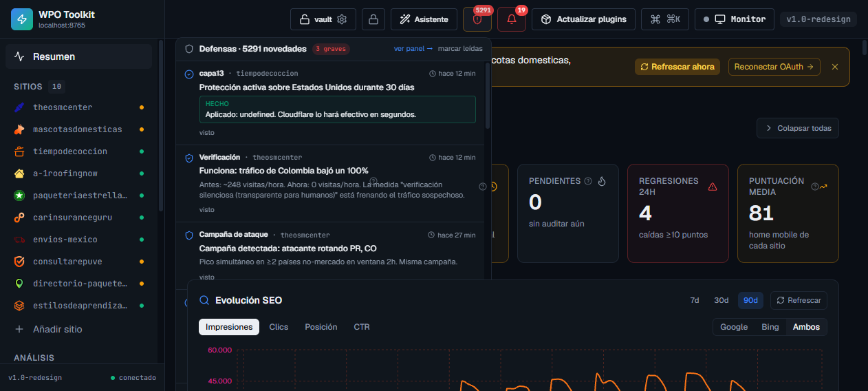
Task: Click Añadir sitio plus entry
Action: click(x=78, y=329)
